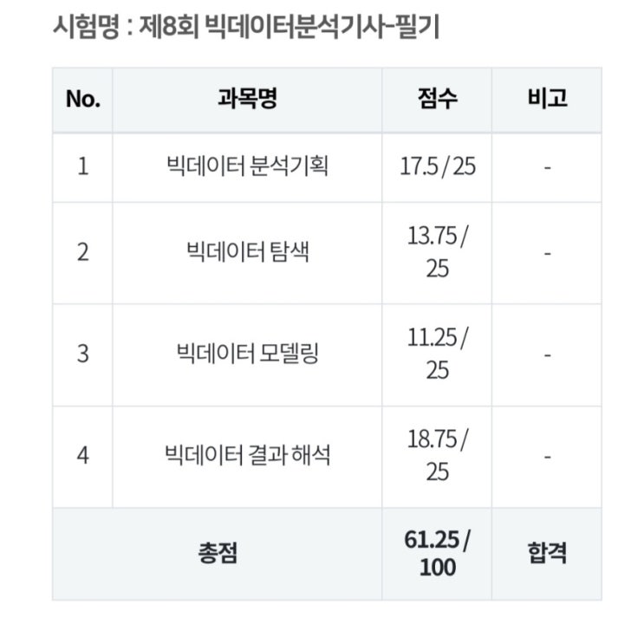Click the 61.25 / 100 total score
The image size is (644, 644).
point(437,554)
